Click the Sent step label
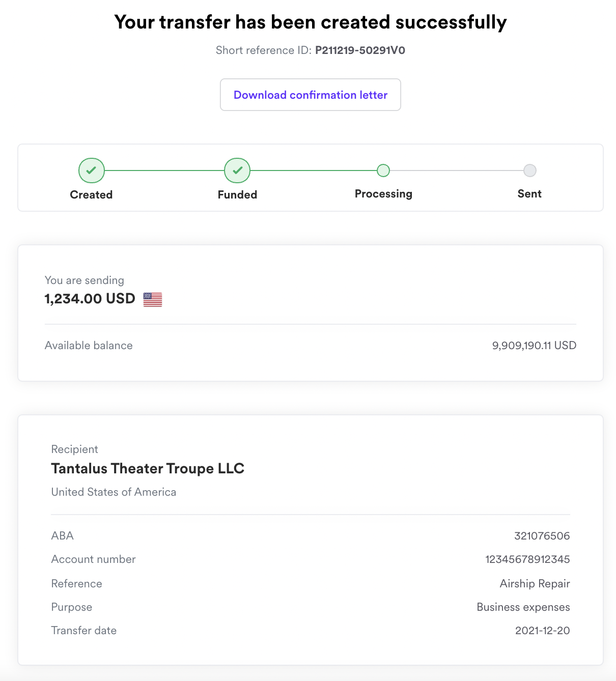This screenshot has height=681, width=616. (529, 194)
